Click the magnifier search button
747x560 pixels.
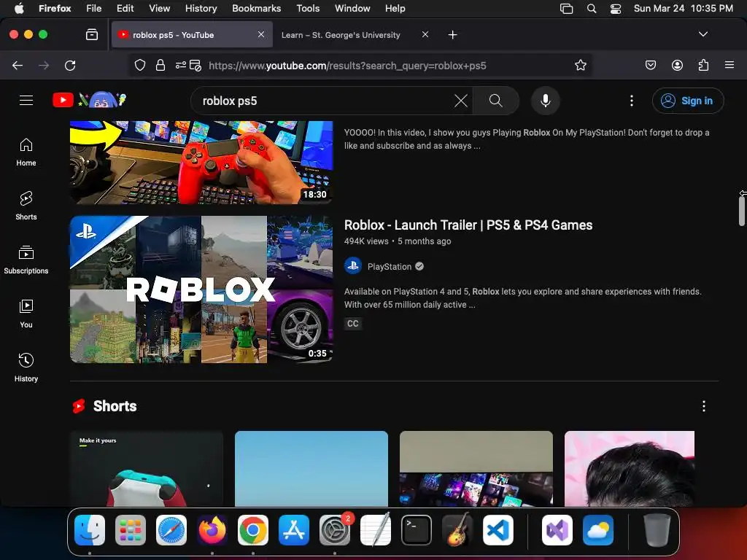tap(495, 101)
